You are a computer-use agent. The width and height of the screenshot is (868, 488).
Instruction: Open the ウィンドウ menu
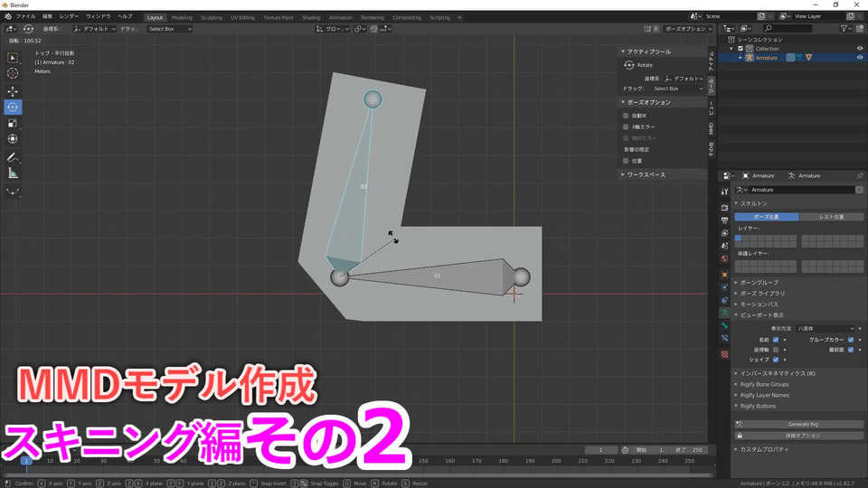click(x=98, y=16)
